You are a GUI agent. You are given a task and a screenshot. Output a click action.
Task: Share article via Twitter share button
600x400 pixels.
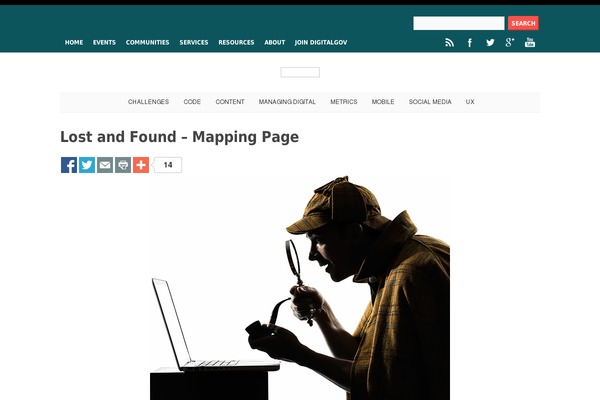tap(87, 165)
